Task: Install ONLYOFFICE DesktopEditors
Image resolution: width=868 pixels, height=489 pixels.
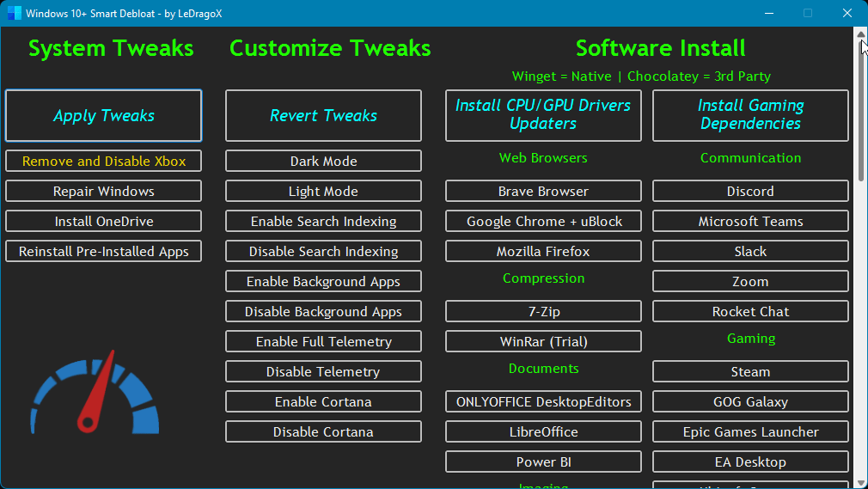Action: pos(543,401)
